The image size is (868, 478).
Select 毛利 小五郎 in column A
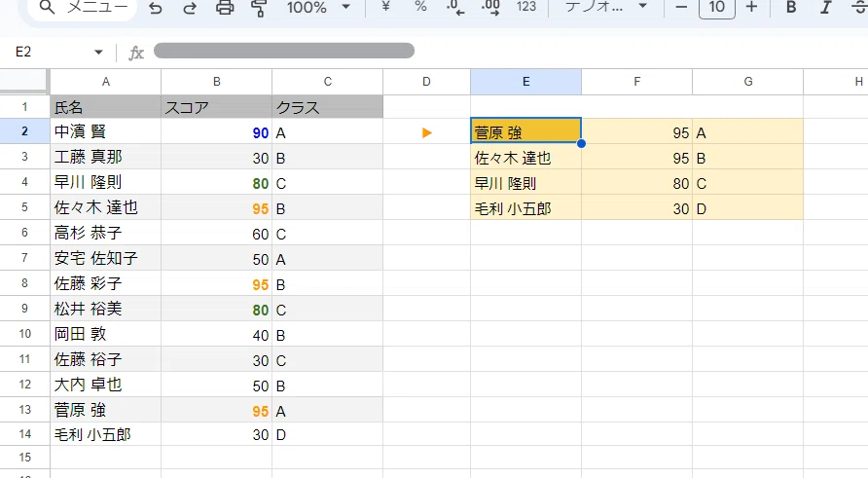[x=106, y=435]
